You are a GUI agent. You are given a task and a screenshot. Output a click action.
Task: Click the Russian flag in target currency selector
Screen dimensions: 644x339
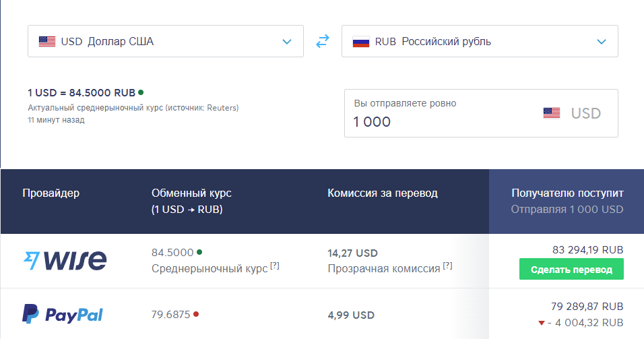point(362,42)
